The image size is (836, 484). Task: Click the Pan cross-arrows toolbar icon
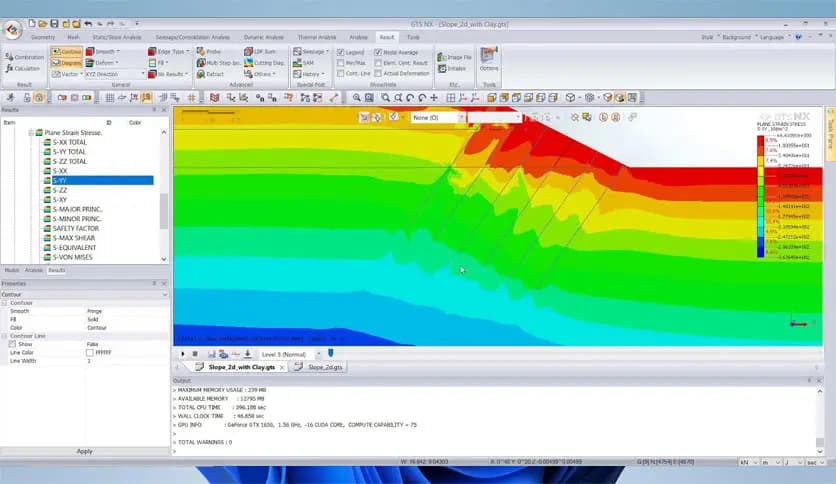pyautogui.click(x=434, y=98)
